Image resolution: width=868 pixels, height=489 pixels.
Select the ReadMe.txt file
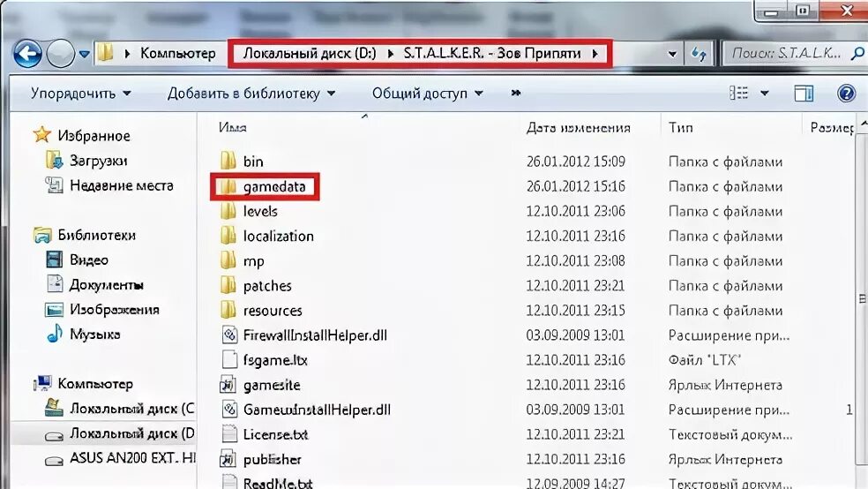click(277, 482)
